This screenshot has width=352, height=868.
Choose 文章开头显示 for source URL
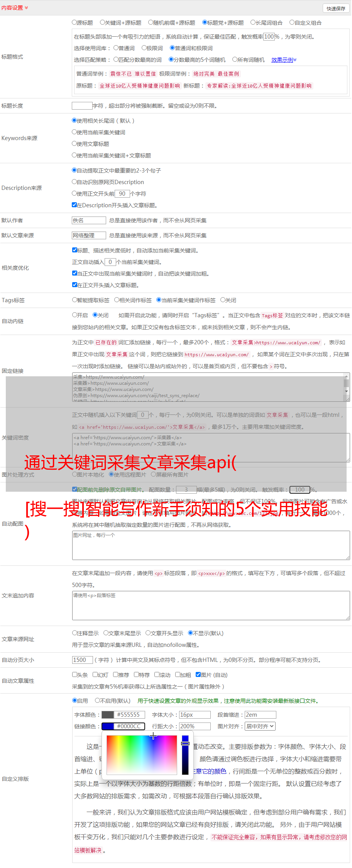148,633
